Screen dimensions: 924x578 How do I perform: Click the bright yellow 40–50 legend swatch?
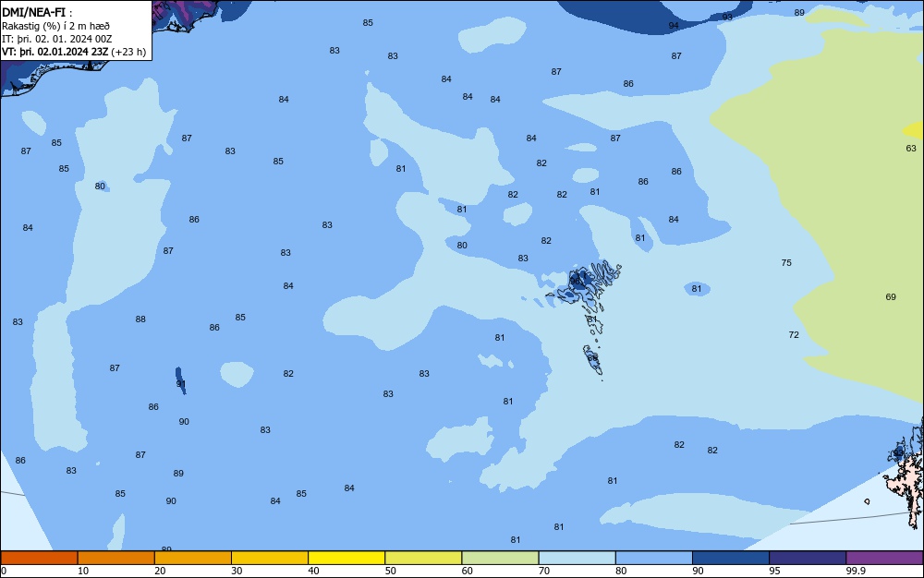[x=346, y=558]
